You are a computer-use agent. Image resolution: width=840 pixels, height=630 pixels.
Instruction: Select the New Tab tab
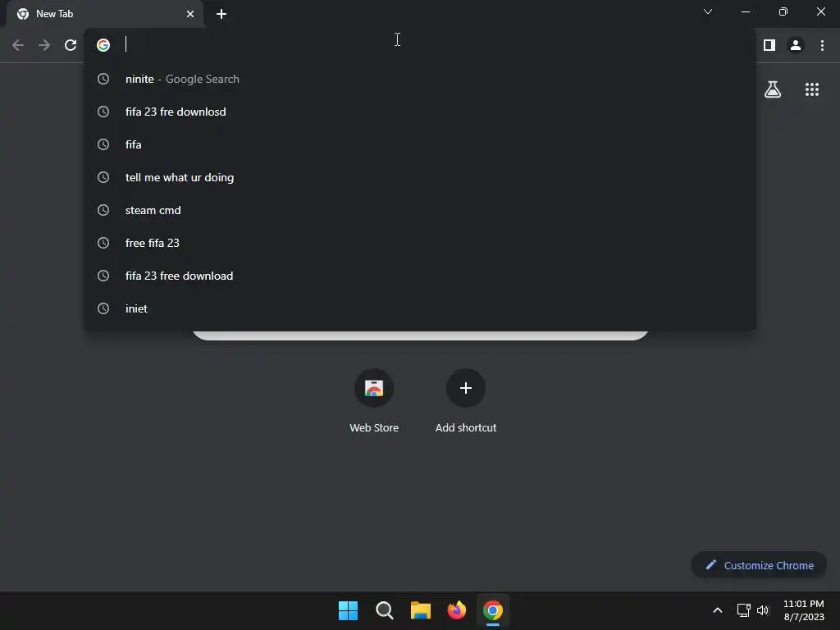[105, 14]
